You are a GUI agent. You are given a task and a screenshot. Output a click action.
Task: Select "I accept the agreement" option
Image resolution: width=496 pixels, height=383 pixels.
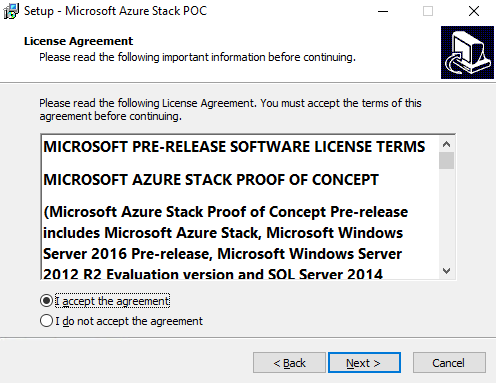click(x=105, y=301)
